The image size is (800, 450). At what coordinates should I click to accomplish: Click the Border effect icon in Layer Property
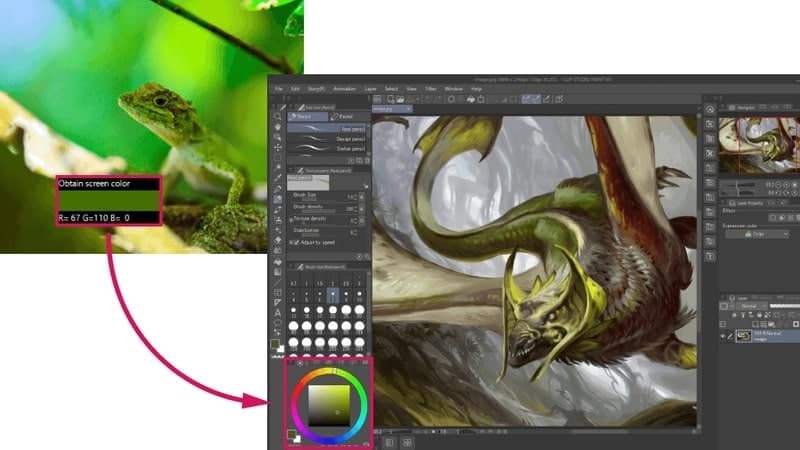(772, 218)
